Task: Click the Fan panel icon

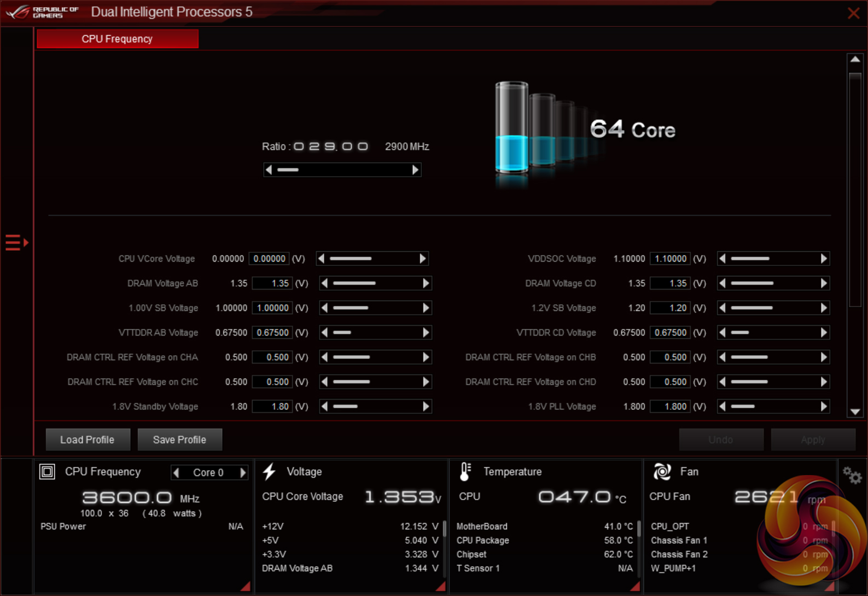Action: [x=662, y=471]
